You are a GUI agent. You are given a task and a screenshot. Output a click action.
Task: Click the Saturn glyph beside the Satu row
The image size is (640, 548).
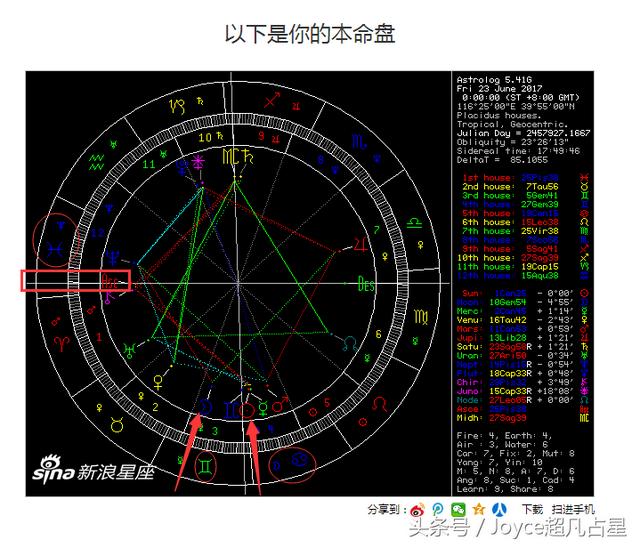coord(584,347)
